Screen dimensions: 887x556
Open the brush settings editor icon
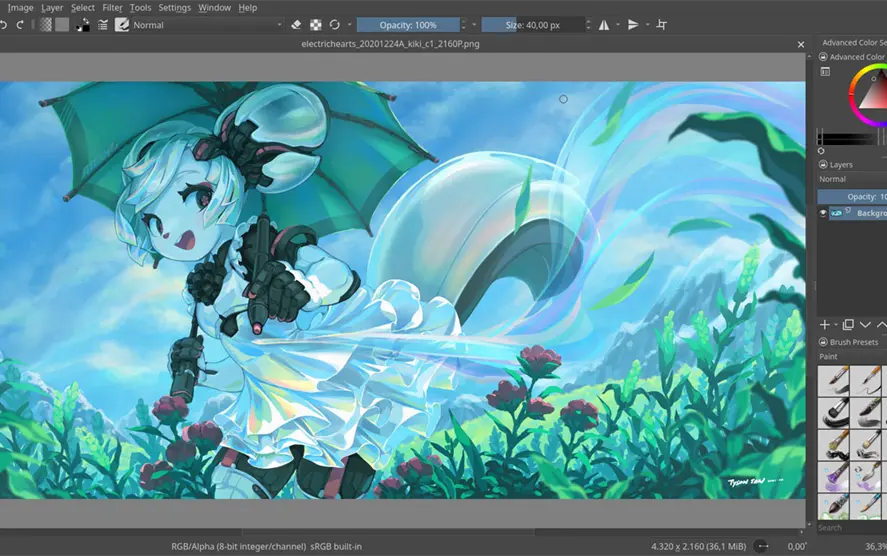(101, 25)
